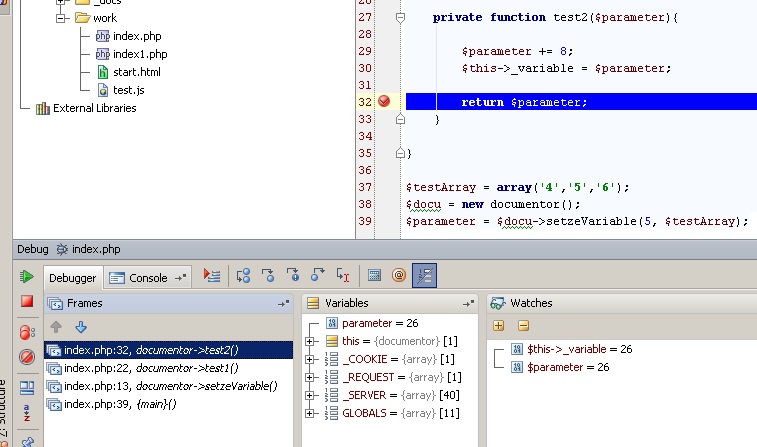Click the Step Over icon

point(243,276)
